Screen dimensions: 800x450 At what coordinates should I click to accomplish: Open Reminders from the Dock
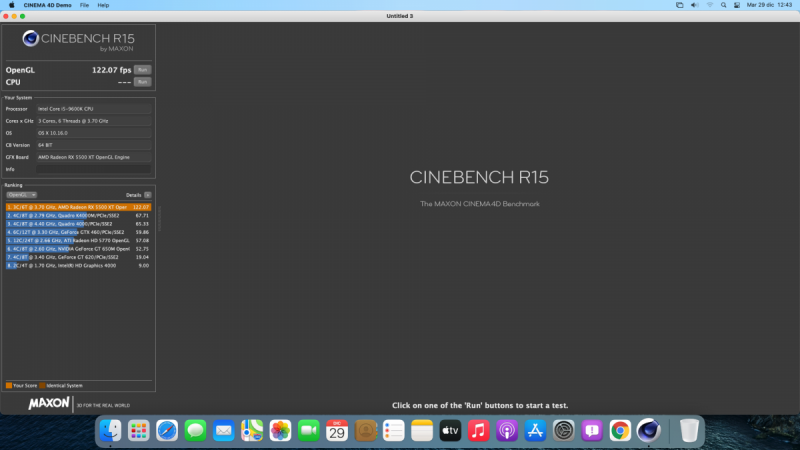[393, 431]
